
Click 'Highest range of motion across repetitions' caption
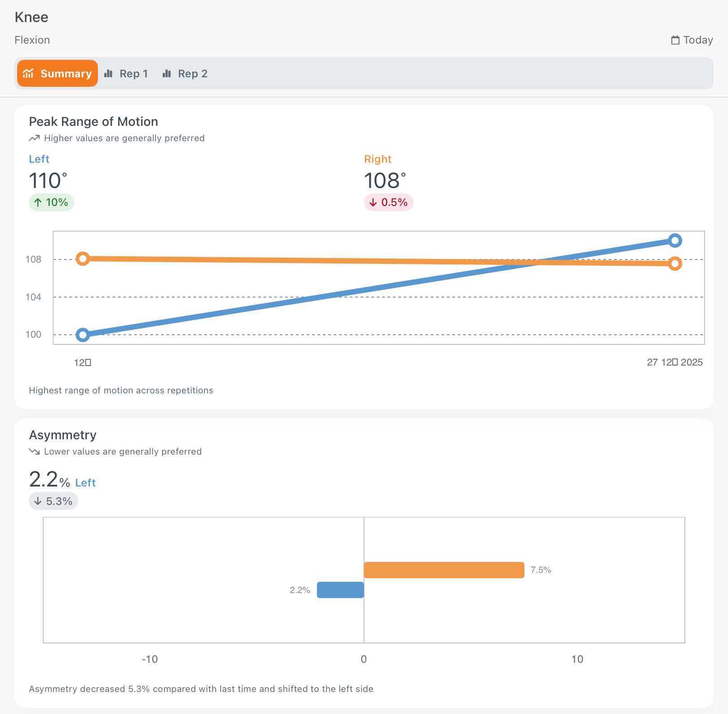(121, 390)
